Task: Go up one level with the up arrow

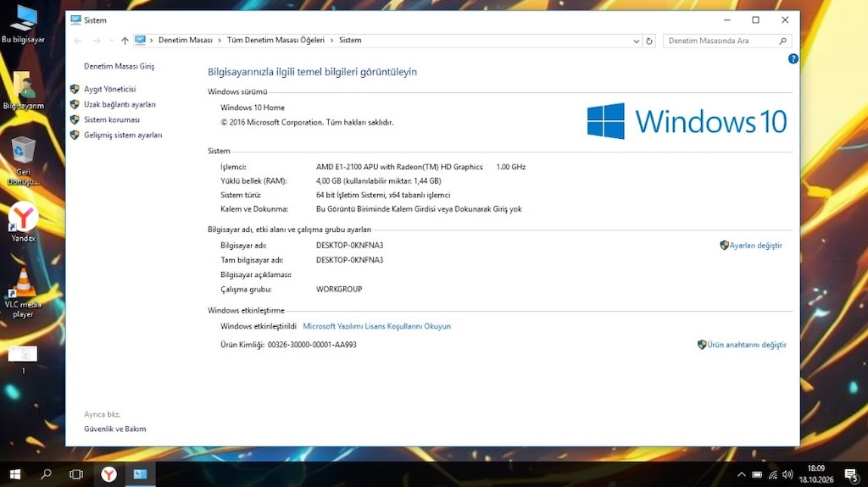Action: 125,41
